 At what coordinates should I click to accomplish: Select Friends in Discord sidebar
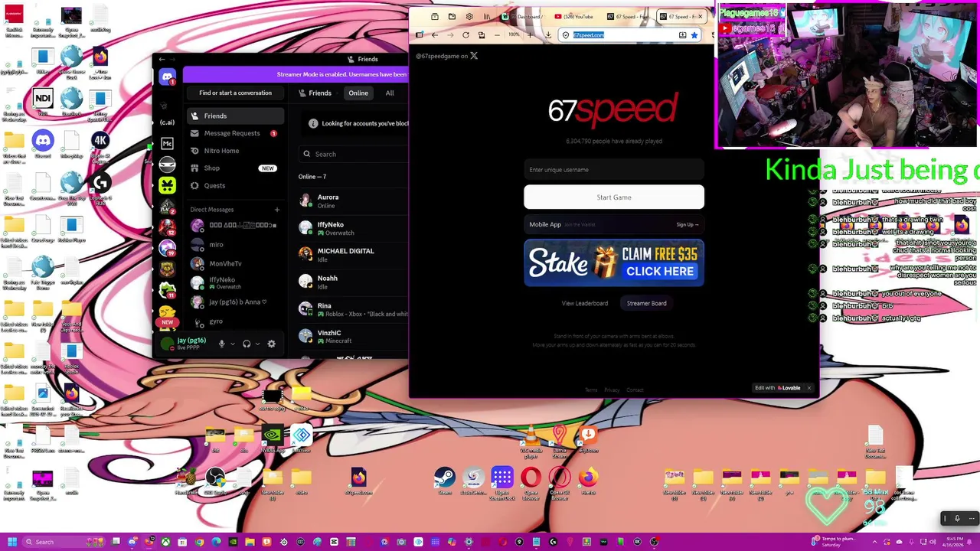[235, 116]
